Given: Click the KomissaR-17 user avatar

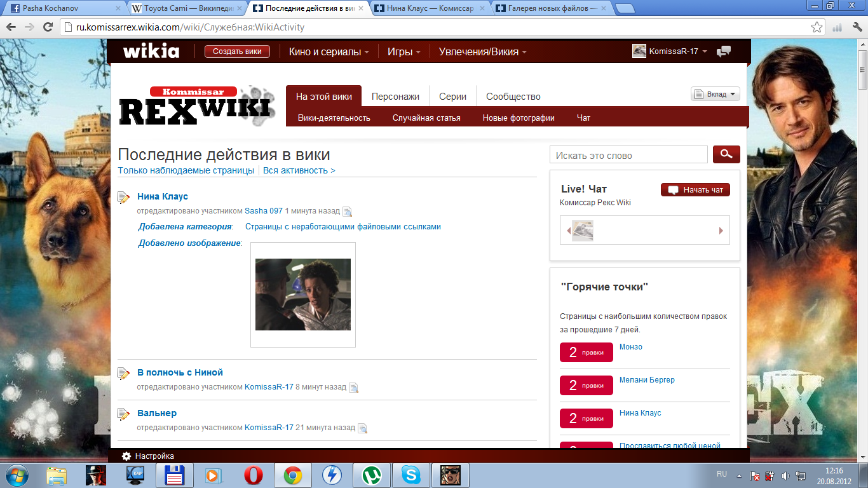Looking at the screenshot, I should [639, 51].
